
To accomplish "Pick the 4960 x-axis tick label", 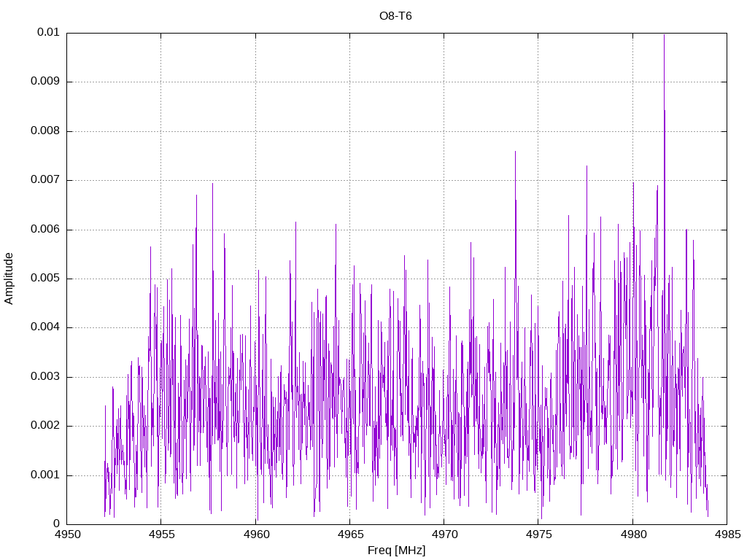I will pyautogui.click(x=255, y=536).
